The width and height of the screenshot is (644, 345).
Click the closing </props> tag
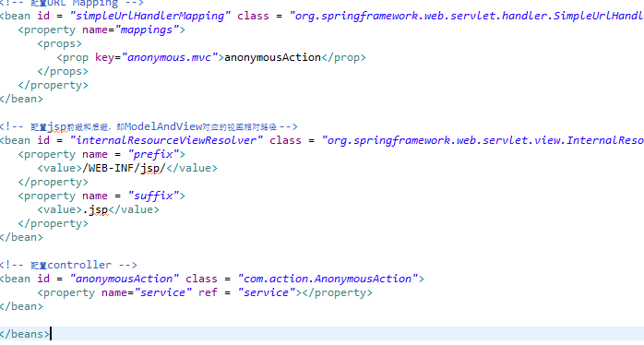pos(63,71)
